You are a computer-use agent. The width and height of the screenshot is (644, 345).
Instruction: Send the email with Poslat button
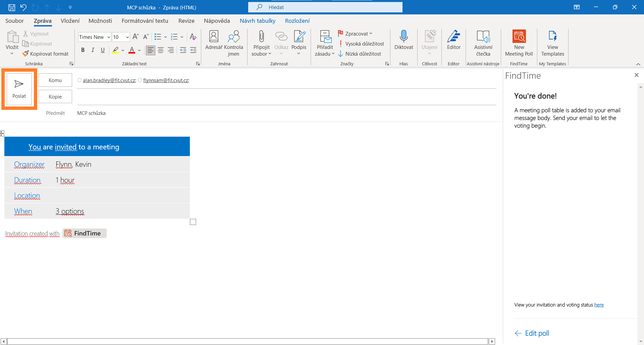click(x=19, y=89)
